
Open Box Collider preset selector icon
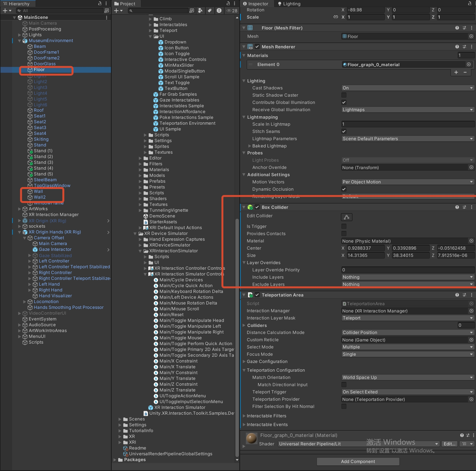click(x=464, y=207)
